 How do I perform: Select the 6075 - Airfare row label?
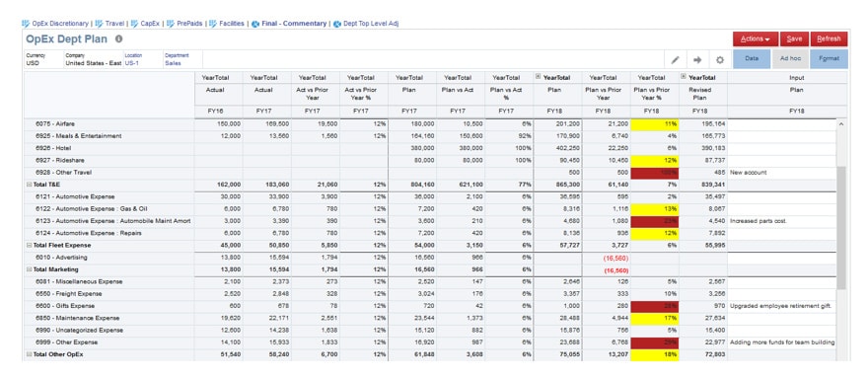click(x=55, y=124)
